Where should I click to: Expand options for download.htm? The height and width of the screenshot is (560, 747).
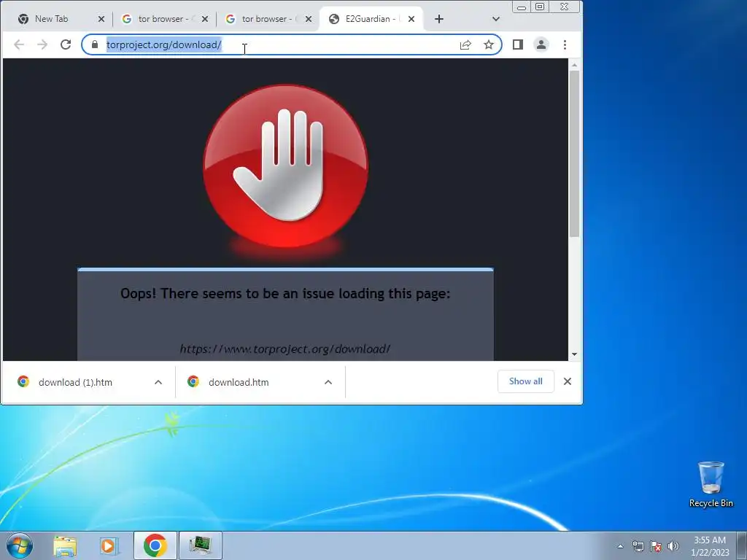(x=328, y=382)
